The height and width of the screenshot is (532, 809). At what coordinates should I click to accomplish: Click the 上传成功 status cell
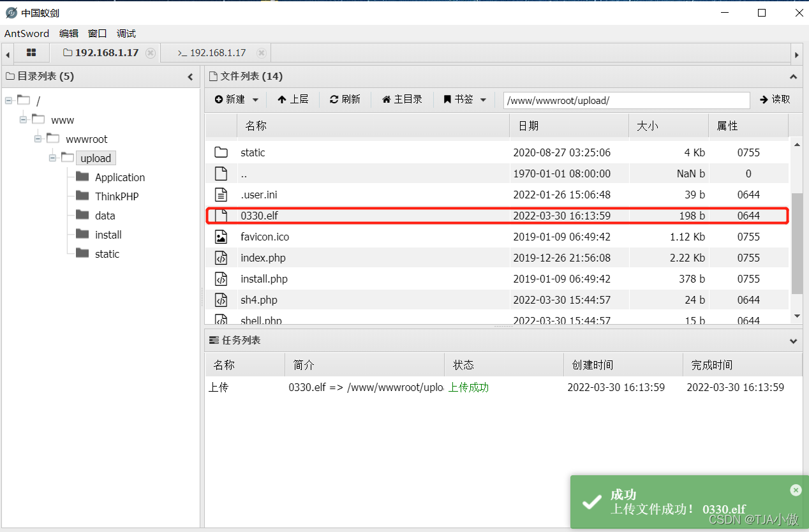click(x=468, y=387)
